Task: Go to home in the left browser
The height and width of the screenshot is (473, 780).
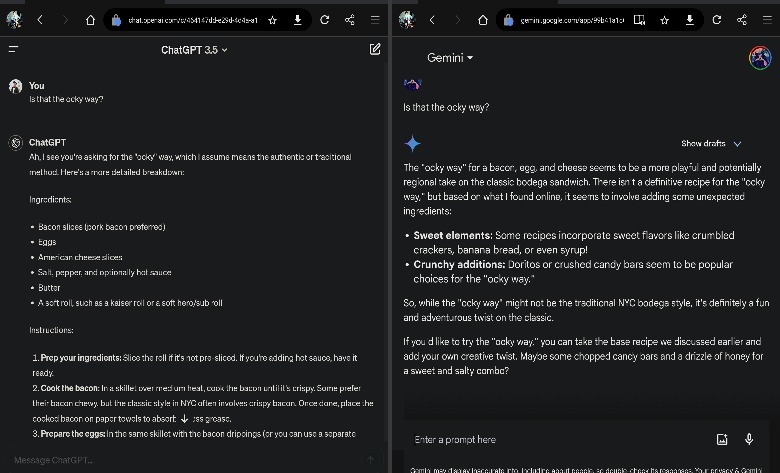Action: point(90,19)
